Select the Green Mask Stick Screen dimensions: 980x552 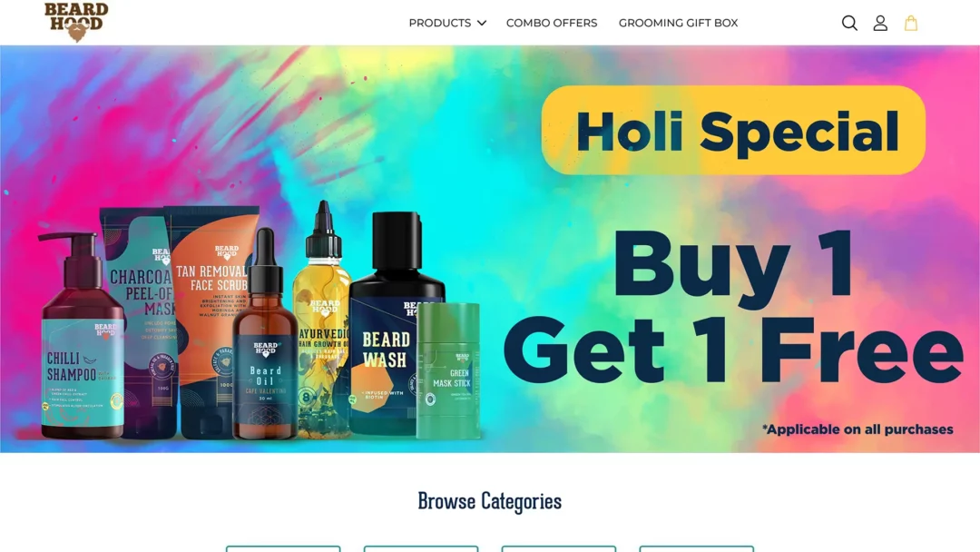click(449, 370)
